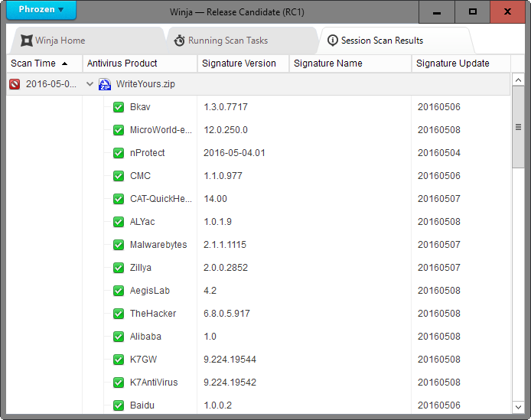This screenshot has width=531, height=420.
Task: Close the Winja window
Action: 507,11
